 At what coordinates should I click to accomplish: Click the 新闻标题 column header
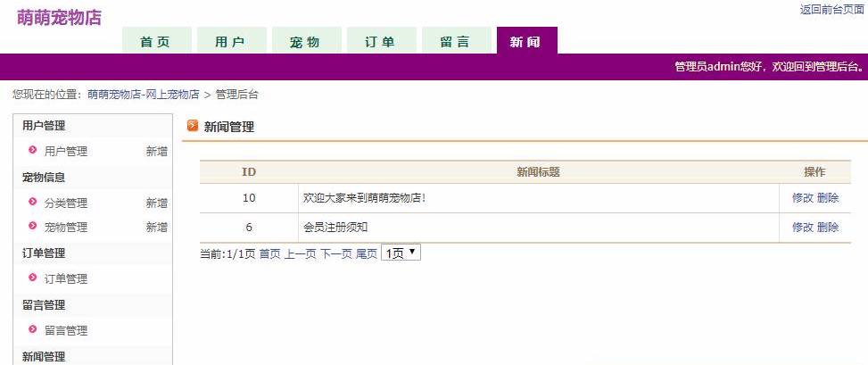(x=538, y=171)
